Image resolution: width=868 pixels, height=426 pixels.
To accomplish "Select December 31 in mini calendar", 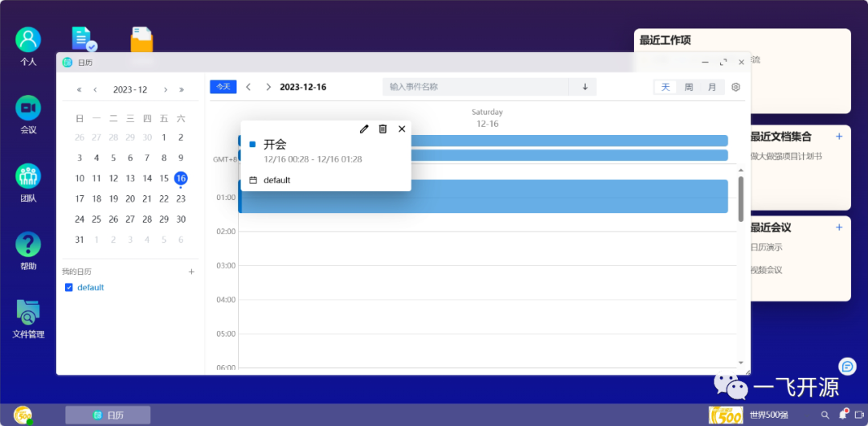I will pos(80,240).
